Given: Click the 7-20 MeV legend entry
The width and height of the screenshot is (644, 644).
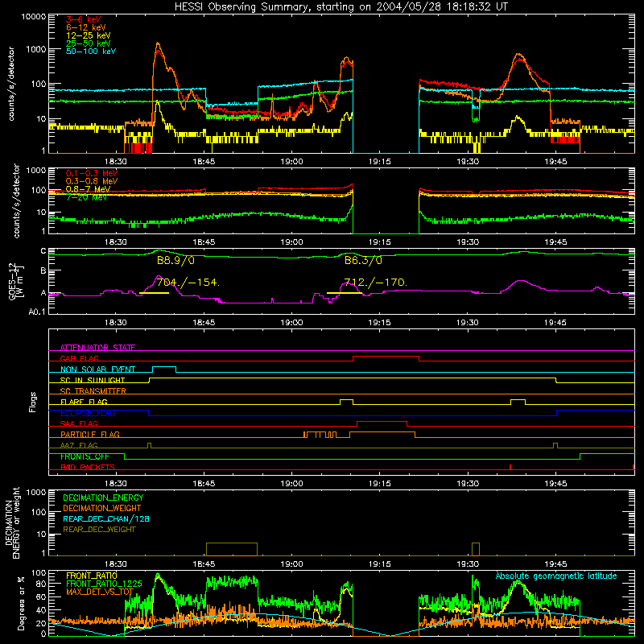Looking at the screenshot, I should pos(86,197).
